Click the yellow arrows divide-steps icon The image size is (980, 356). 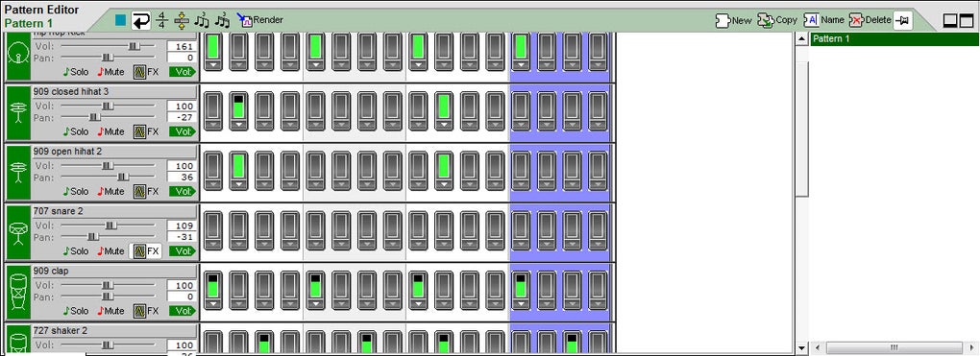182,20
